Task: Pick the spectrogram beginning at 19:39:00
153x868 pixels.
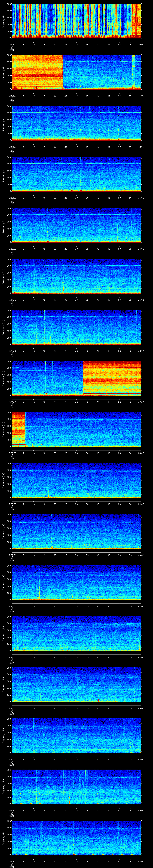Action: tap(76, 531)
